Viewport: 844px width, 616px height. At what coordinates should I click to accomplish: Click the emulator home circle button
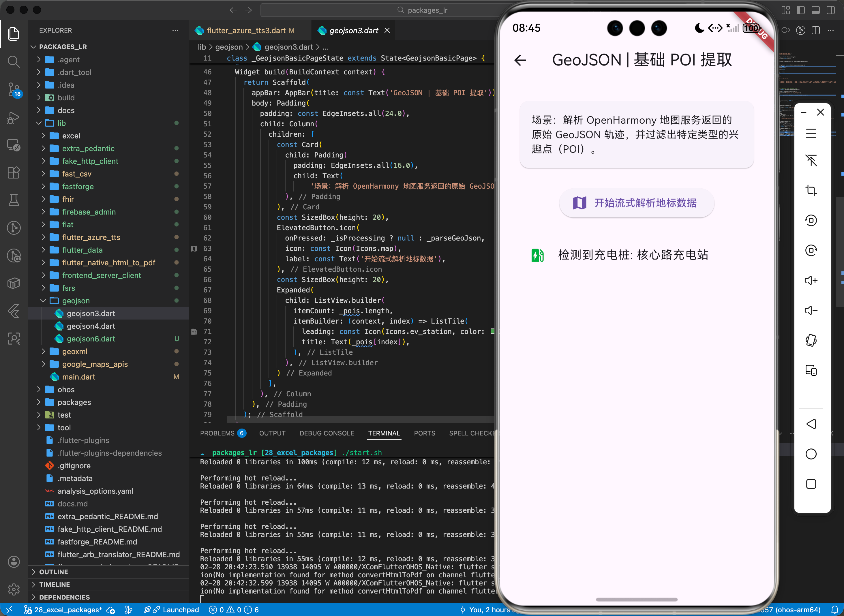(x=811, y=454)
